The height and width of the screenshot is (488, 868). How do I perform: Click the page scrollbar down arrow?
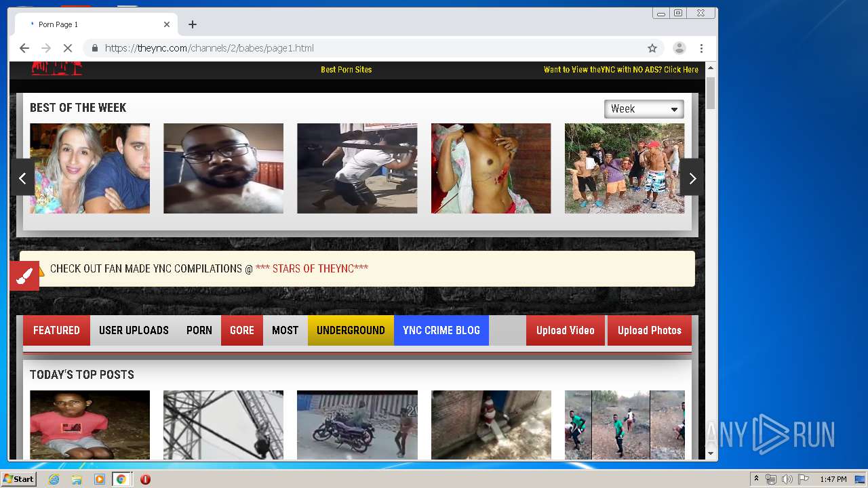(x=711, y=453)
